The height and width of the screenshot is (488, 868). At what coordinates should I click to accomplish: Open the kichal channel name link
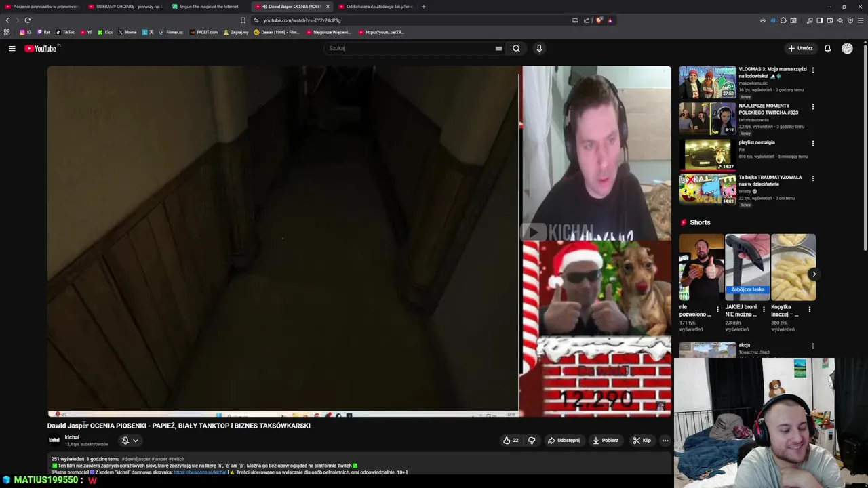(72, 437)
